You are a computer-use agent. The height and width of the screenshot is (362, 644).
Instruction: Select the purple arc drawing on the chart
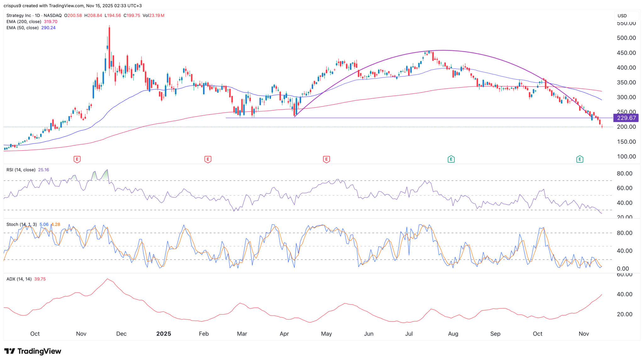tap(440, 50)
